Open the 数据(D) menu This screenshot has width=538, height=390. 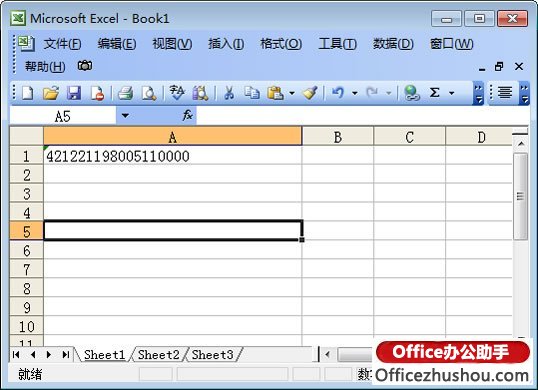tap(393, 44)
